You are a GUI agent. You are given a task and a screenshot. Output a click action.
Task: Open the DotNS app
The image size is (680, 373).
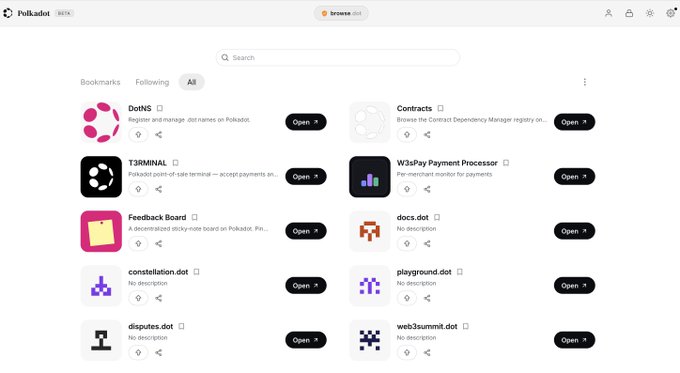[x=306, y=122]
